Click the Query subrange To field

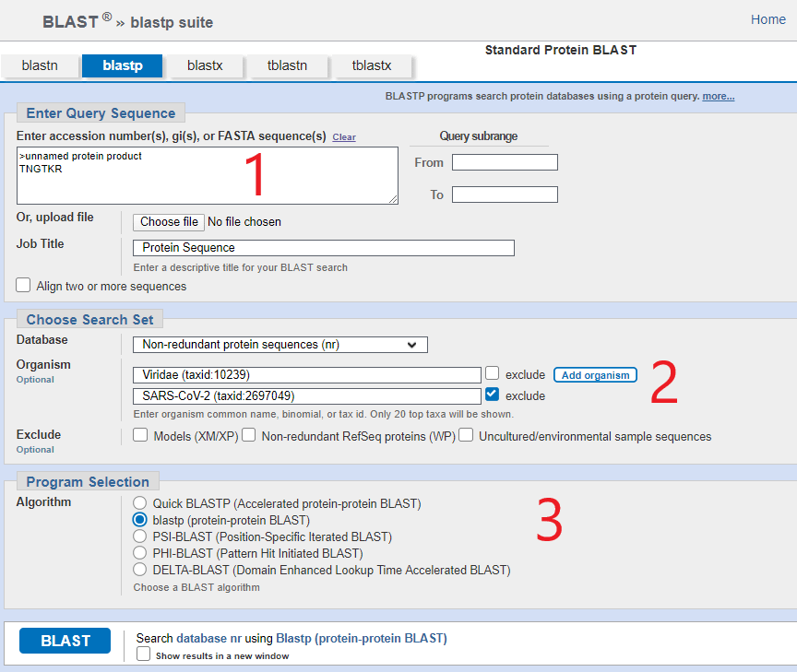click(x=505, y=195)
